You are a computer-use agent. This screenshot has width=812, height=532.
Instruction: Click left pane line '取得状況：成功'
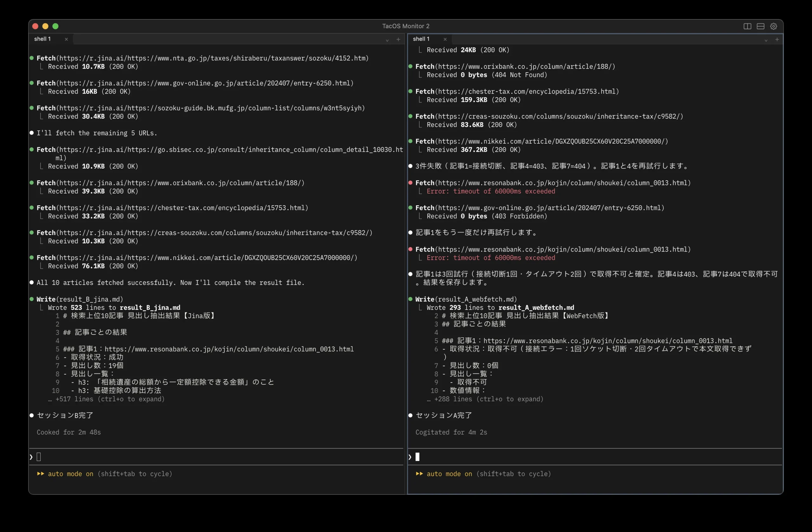coord(97,357)
